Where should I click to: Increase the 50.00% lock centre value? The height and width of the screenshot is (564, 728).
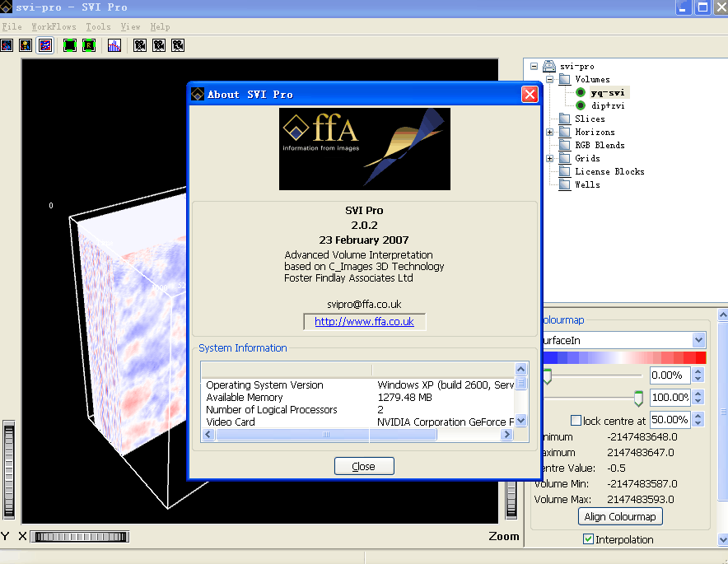(x=698, y=416)
